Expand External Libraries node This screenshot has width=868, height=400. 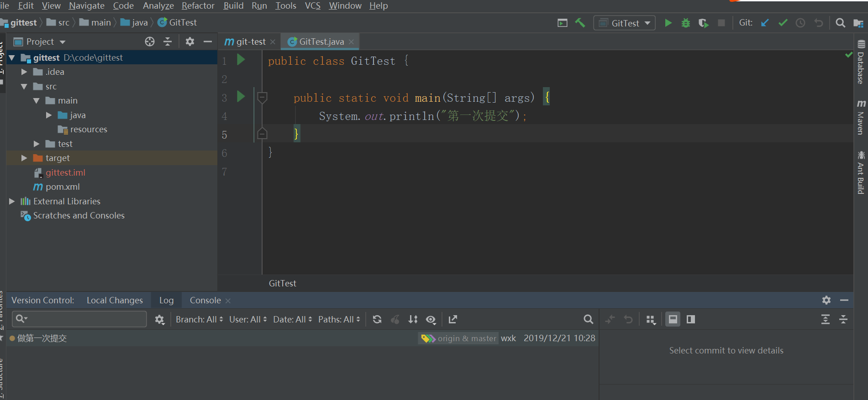12,201
